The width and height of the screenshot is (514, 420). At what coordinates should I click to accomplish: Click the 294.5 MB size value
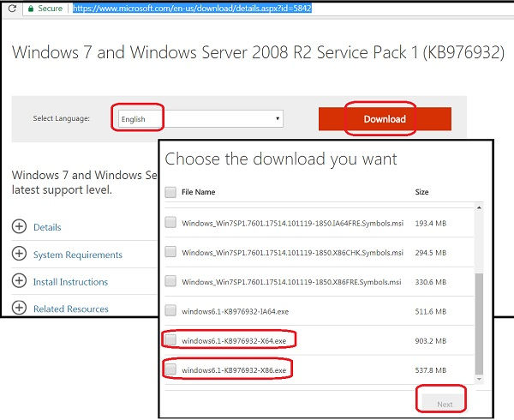pos(430,253)
